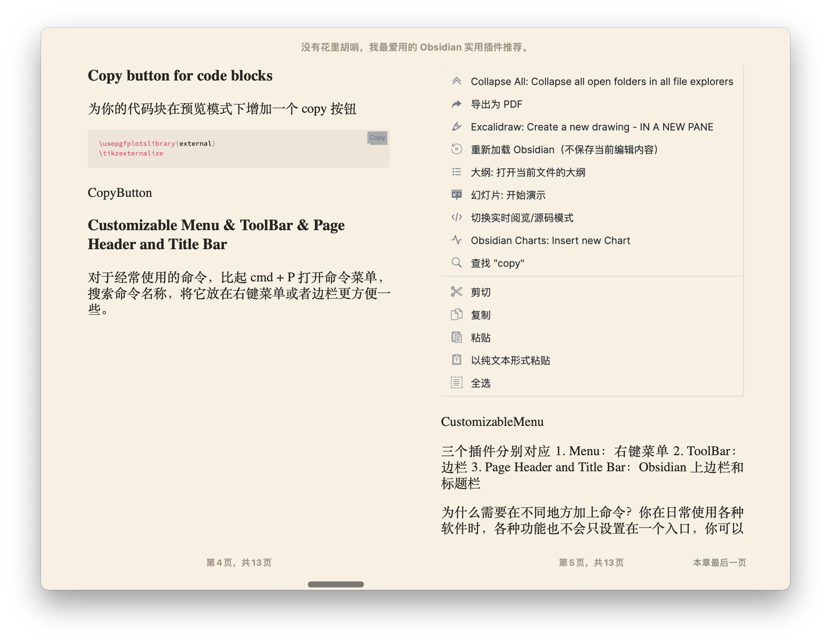Screen dimensions: 831x644
Task: Click the Copy button on code block
Action: (x=377, y=138)
